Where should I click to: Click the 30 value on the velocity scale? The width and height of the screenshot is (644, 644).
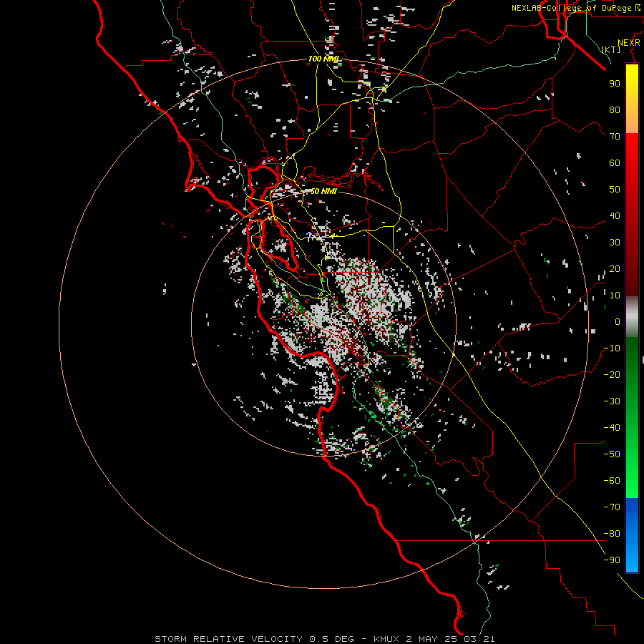click(615, 243)
